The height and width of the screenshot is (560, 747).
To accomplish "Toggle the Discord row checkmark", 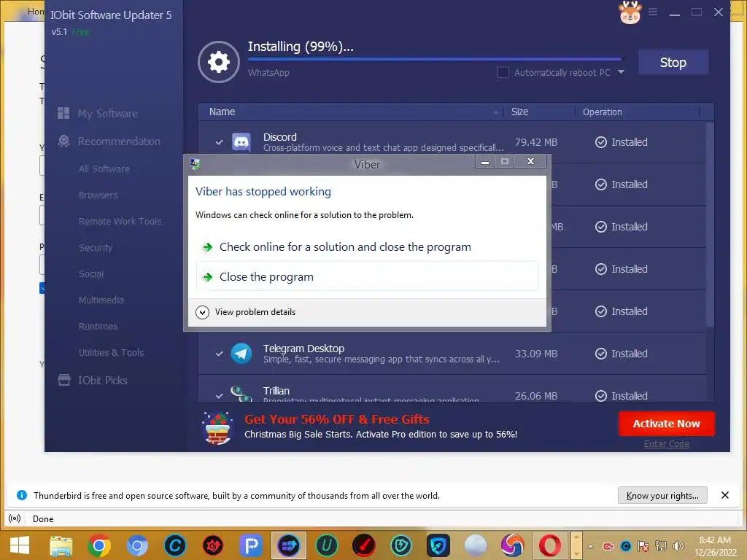I will coord(219,142).
